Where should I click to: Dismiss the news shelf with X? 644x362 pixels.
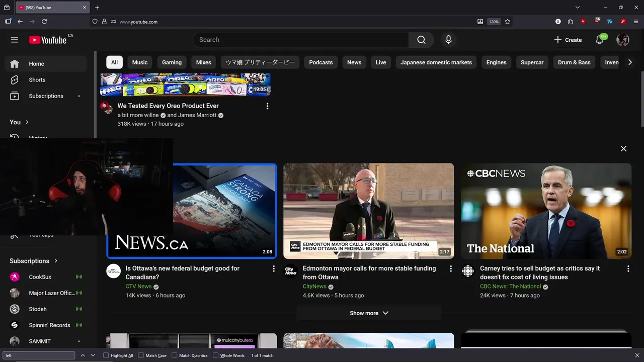[623, 149]
